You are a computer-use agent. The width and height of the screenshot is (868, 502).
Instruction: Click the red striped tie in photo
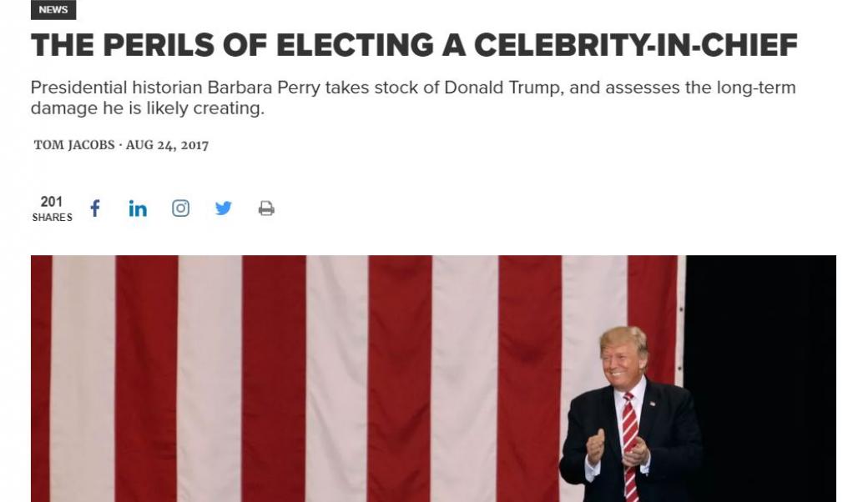tap(629, 442)
